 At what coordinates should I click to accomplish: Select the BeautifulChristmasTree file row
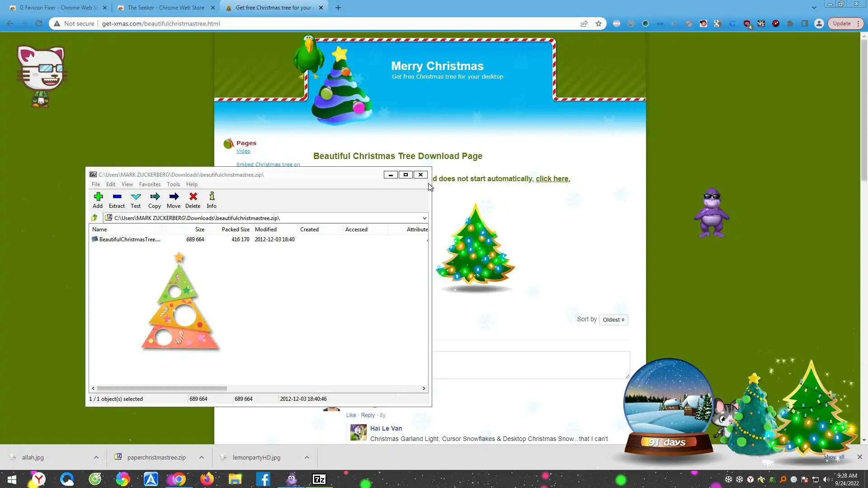point(130,239)
